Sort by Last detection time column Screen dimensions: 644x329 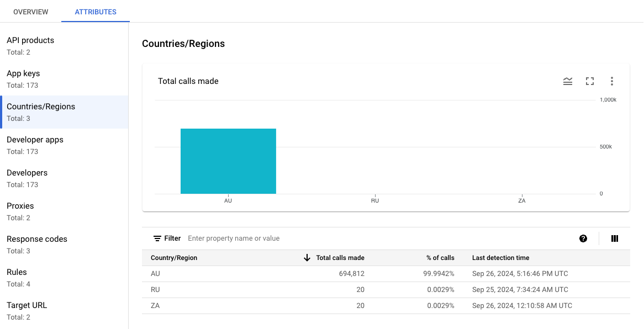click(500, 258)
